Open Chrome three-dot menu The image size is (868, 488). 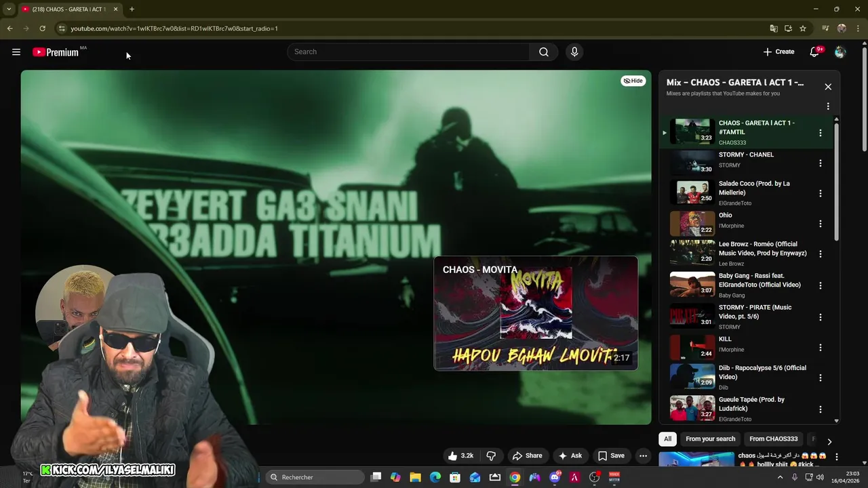point(858,28)
